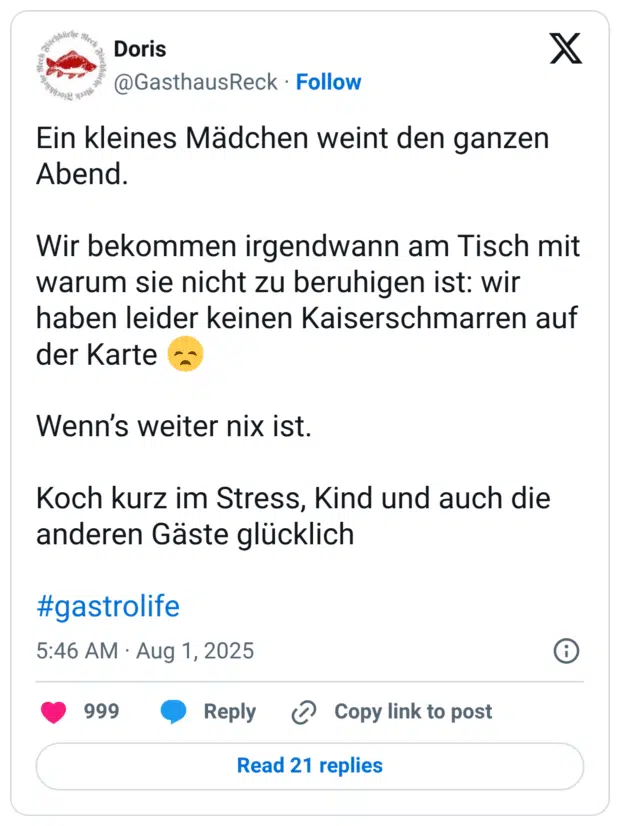Screen dimensions: 620x826
Task: Open the #gastrolife hashtag
Action: (108, 607)
